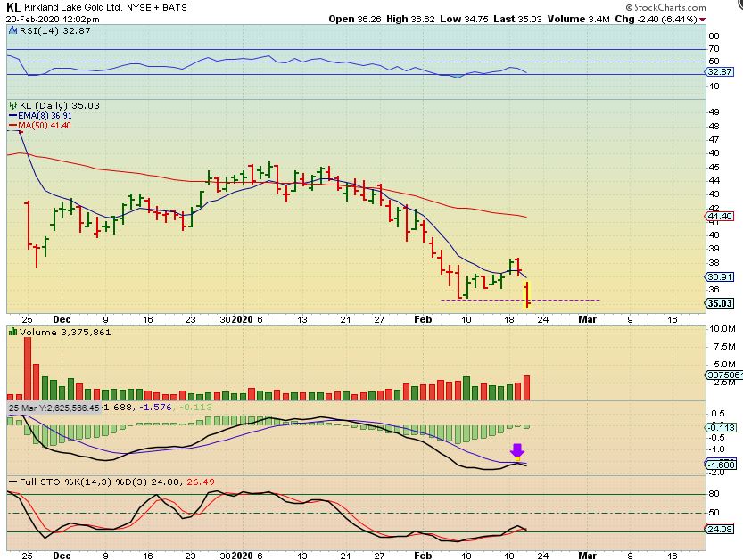Image resolution: width=743 pixels, height=560 pixels.
Task: Click the NYSE + BATS exchange label
Action: (x=157, y=8)
